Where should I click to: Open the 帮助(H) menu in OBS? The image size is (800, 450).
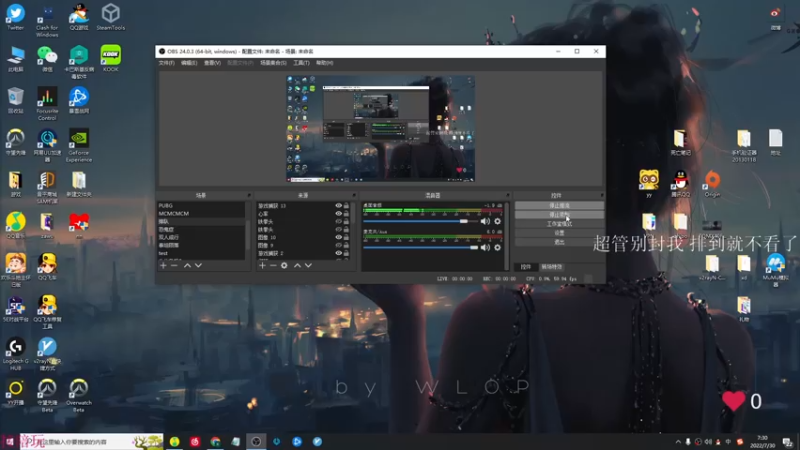pyautogui.click(x=324, y=63)
